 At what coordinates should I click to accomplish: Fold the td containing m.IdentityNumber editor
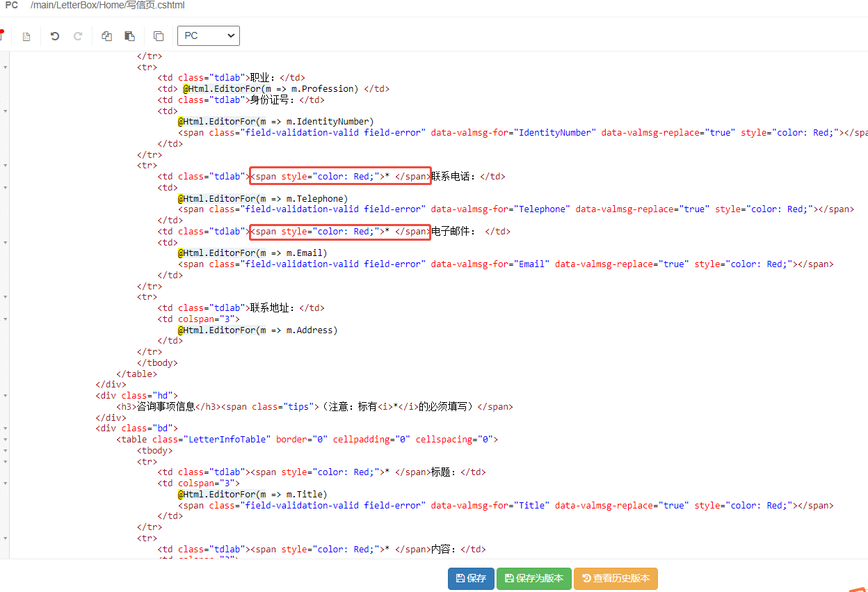6,111
